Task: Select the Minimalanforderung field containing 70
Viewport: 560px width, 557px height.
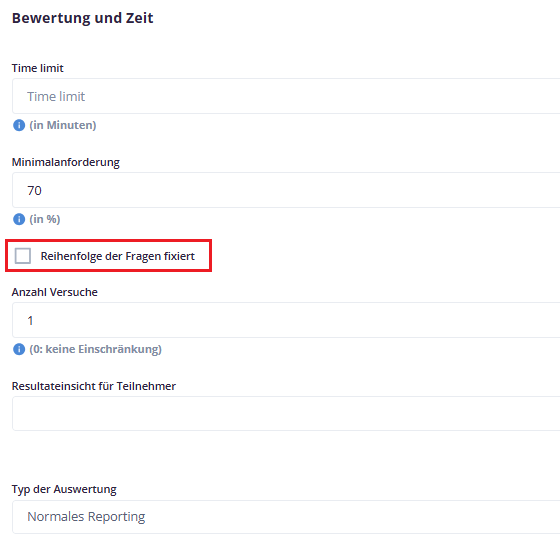Action: (x=286, y=190)
